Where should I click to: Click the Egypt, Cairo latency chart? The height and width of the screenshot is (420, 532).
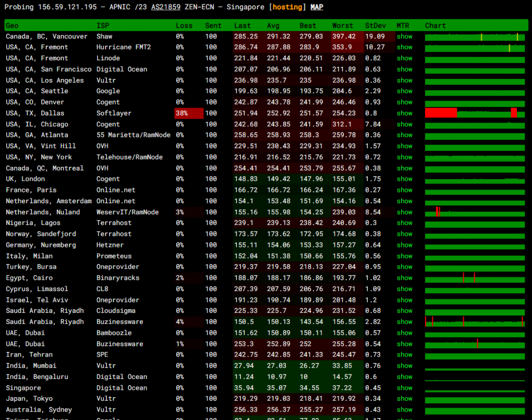(475, 278)
